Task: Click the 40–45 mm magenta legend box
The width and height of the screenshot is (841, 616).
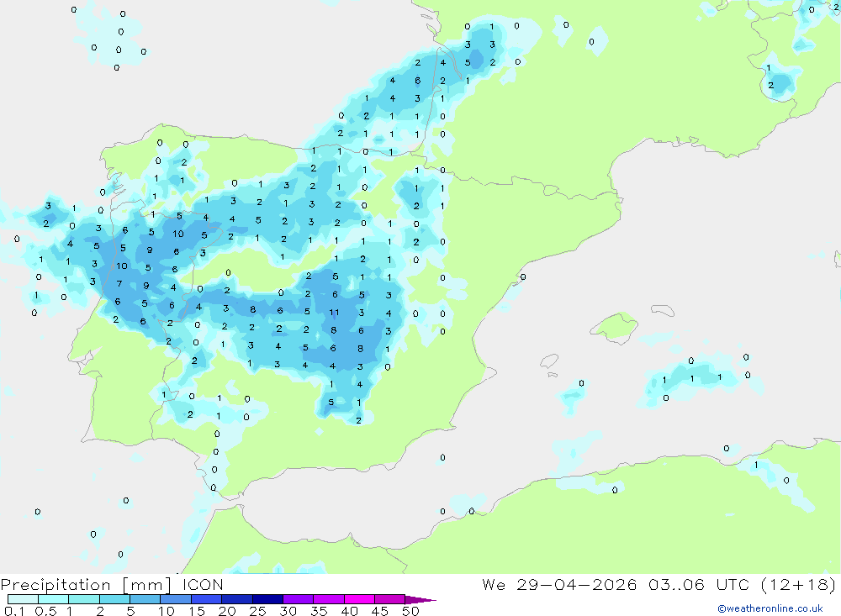Action: 359,599
